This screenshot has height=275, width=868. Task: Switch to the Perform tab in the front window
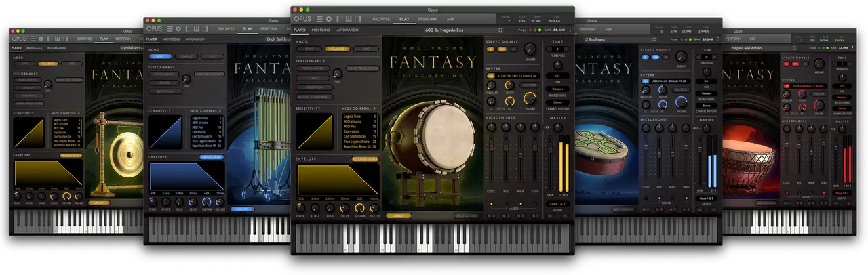click(429, 19)
